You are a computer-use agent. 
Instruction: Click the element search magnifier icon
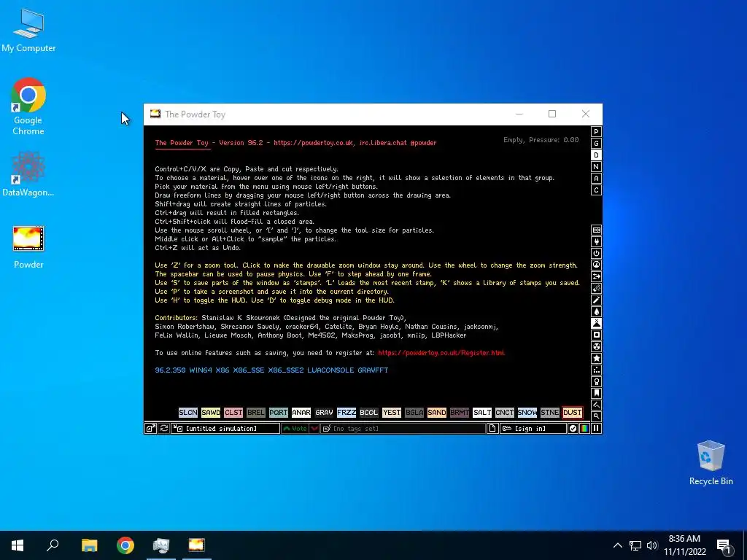596,416
